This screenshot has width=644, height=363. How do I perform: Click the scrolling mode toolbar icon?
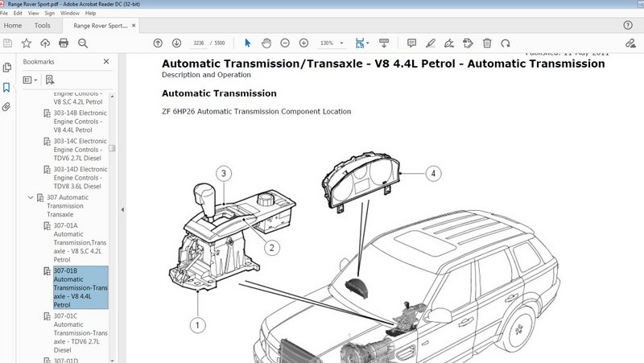click(384, 43)
